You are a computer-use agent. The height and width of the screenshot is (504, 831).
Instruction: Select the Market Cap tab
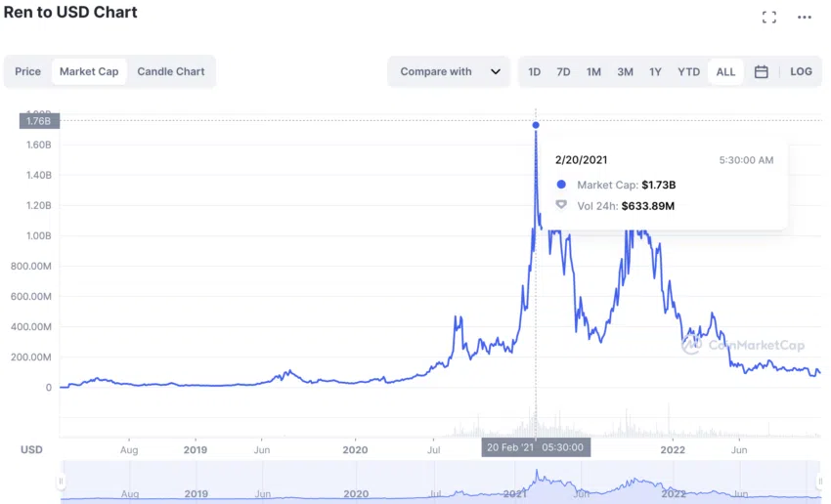point(89,71)
